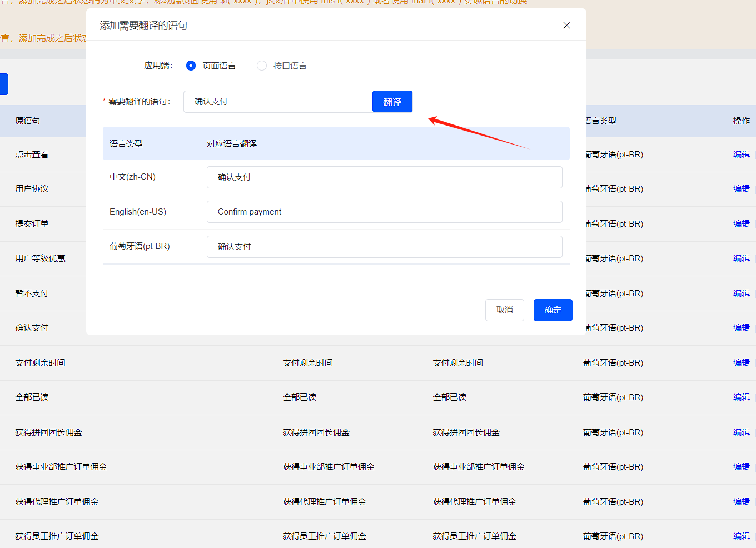Image resolution: width=756 pixels, height=548 pixels.
Task: Open 编辑 link for 全部已读 row
Action: (742, 397)
